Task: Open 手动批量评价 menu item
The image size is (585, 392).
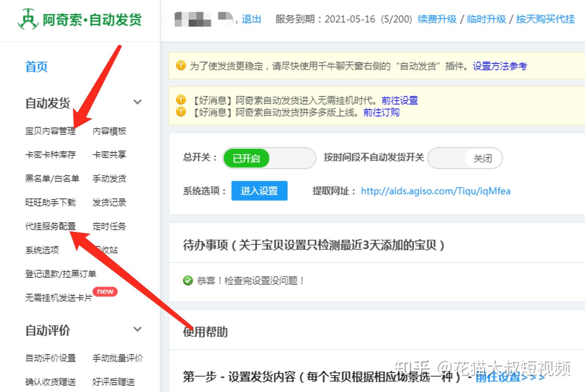Action: 117,358
